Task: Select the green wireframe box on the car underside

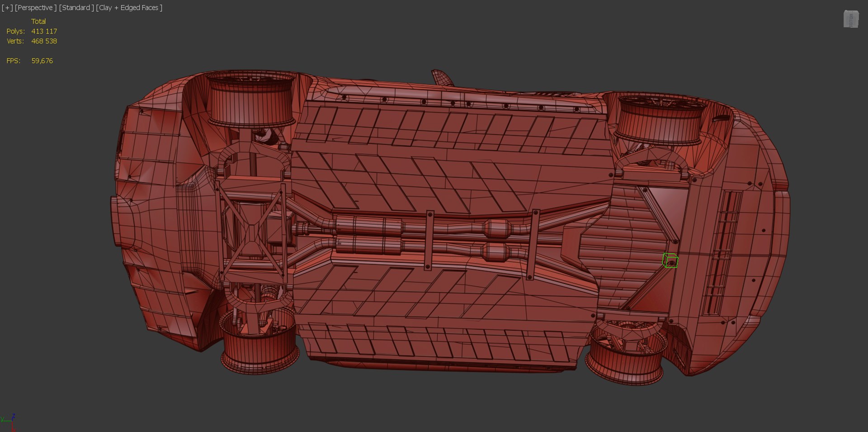Action: pos(670,260)
